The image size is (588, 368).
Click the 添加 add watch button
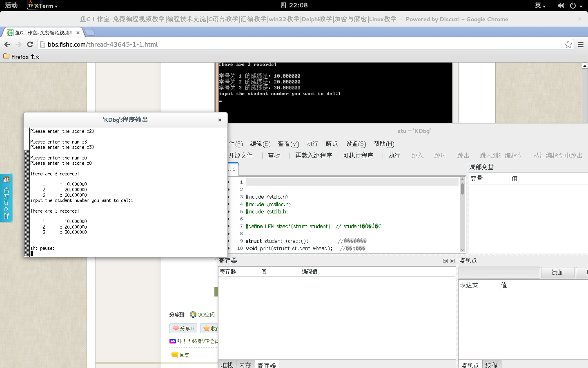(557, 272)
